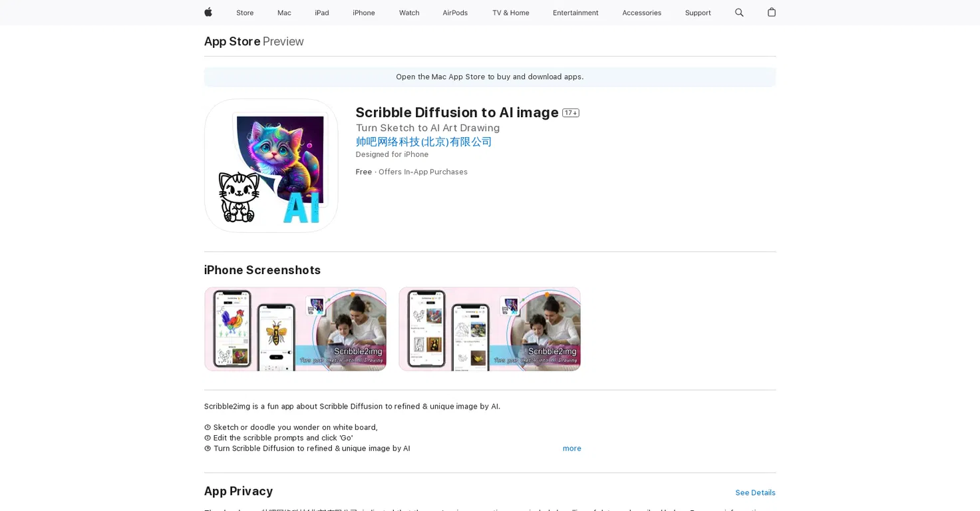Click the 17+ age rating badge
This screenshot has height=511, width=980.
[570, 113]
